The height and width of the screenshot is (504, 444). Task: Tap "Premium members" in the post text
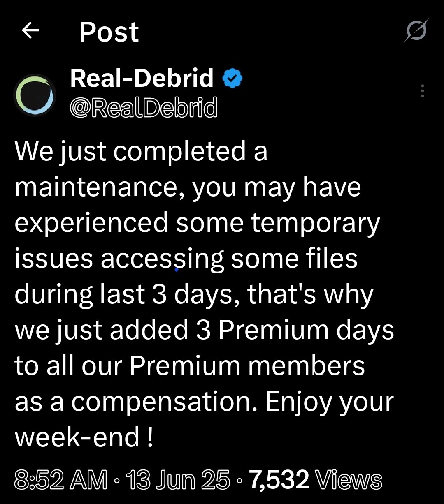(247, 366)
